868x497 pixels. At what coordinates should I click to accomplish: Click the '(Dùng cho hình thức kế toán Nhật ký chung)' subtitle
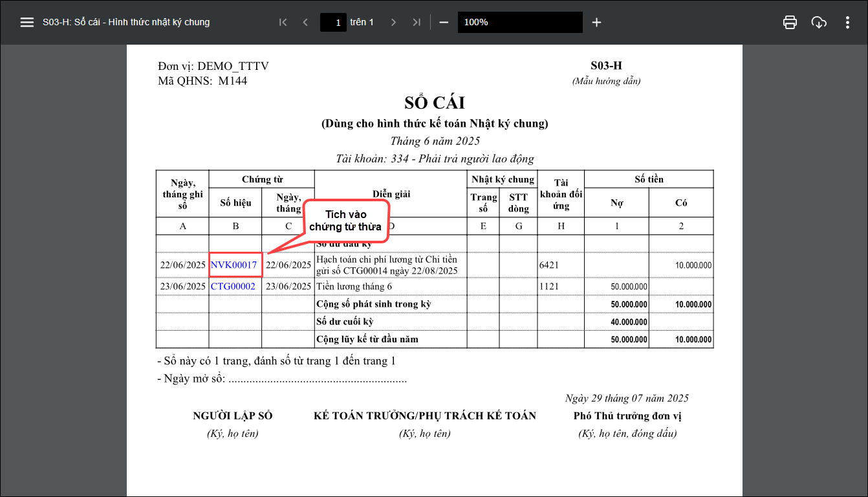coord(435,124)
